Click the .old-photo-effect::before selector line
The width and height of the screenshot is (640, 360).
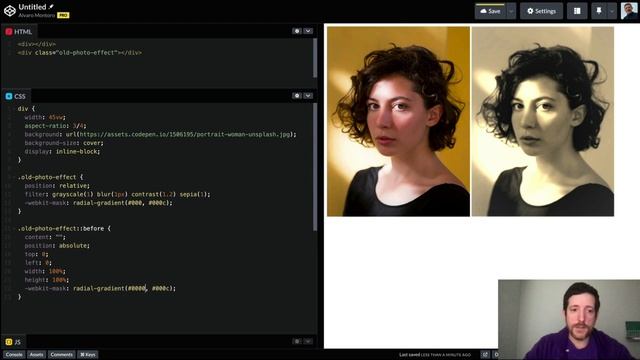[x=64, y=229]
